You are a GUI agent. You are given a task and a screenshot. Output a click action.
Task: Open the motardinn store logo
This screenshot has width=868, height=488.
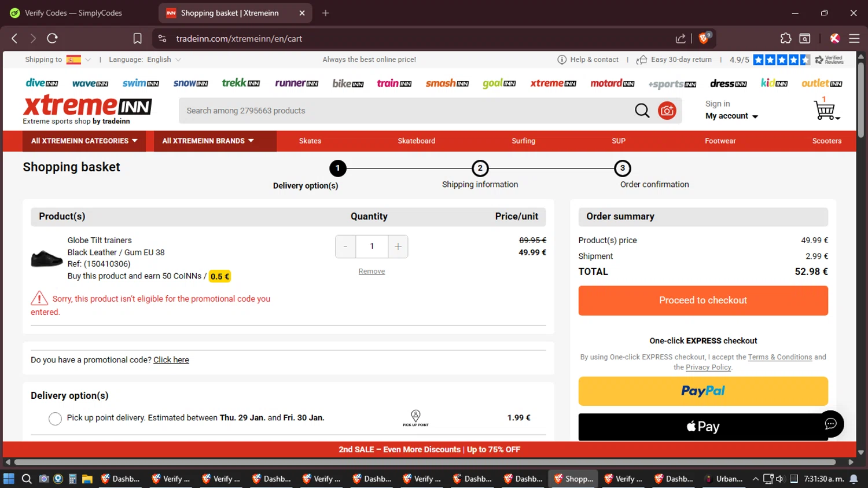(612, 84)
